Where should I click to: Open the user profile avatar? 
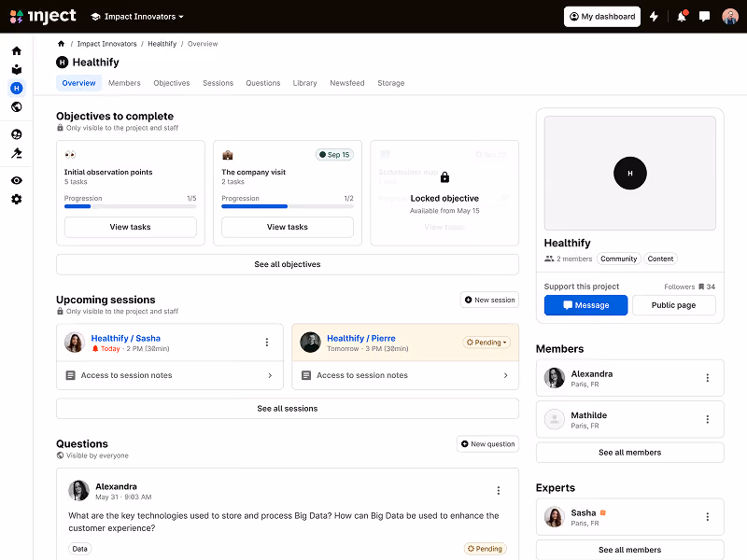[x=730, y=17]
